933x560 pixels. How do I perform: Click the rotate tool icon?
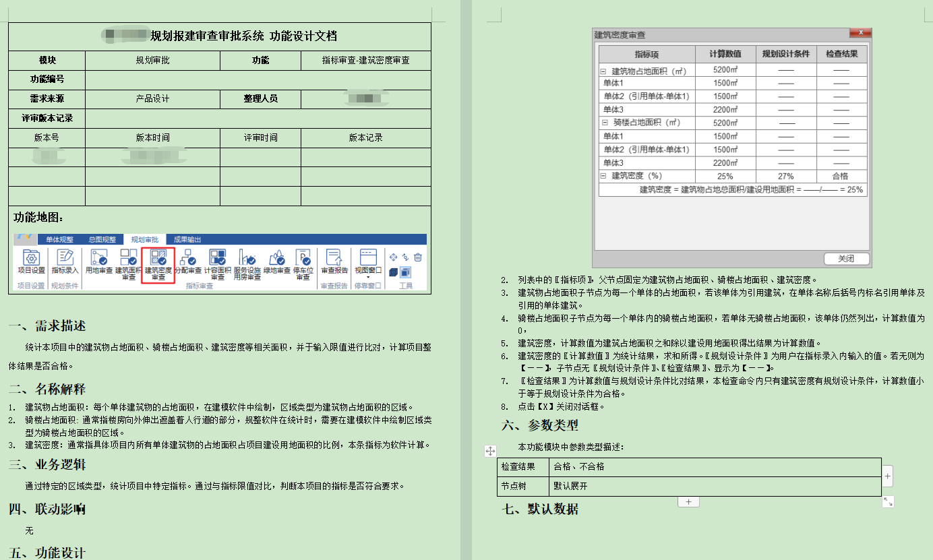[405, 257]
